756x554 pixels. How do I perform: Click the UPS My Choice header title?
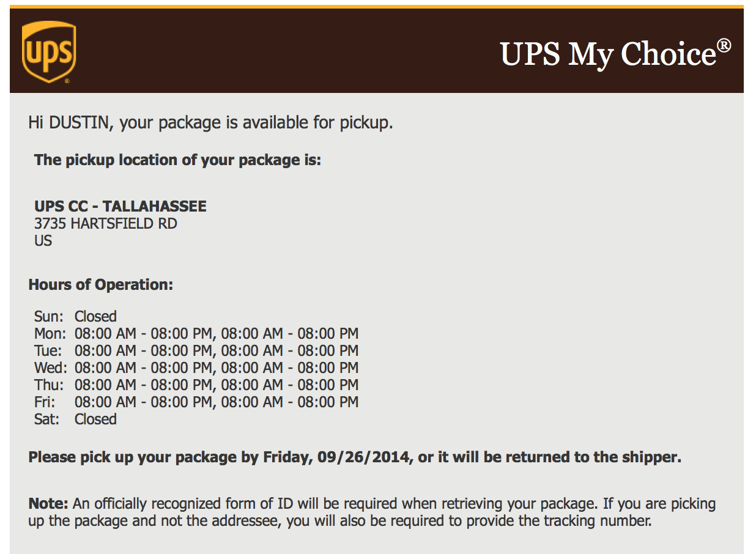coord(615,53)
